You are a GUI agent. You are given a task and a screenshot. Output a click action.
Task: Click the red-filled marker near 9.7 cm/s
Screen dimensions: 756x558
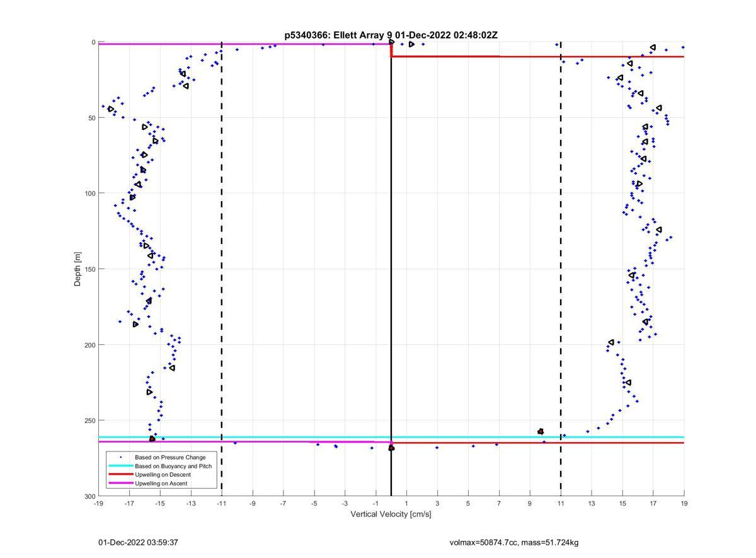(x=541, y=432)
